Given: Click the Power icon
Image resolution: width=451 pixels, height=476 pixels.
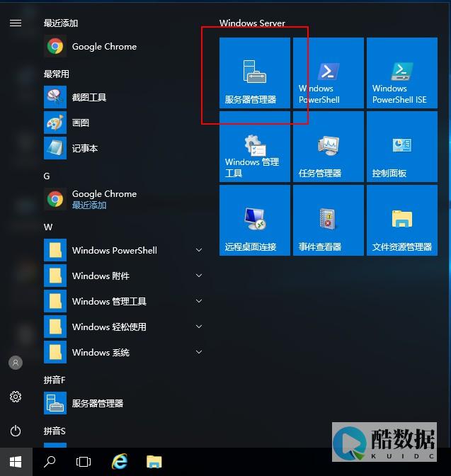Looking at the screenshot, I should coord(16,431).
